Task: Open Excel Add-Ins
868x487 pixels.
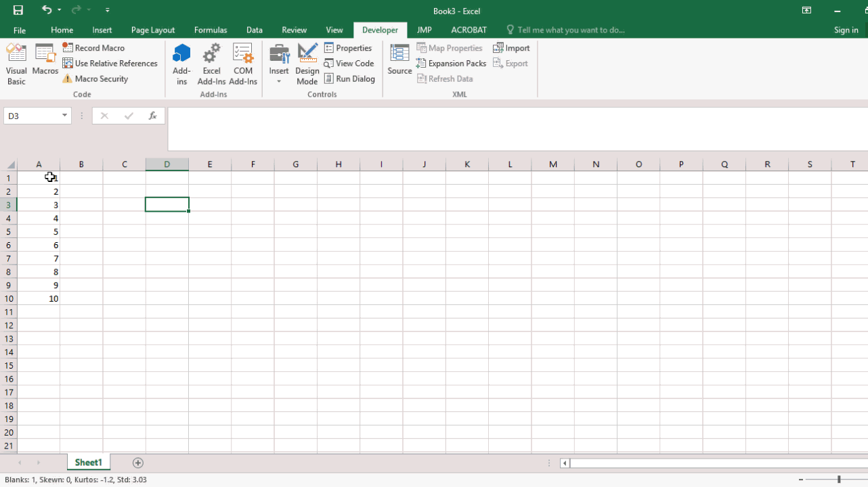Action: 211,63
